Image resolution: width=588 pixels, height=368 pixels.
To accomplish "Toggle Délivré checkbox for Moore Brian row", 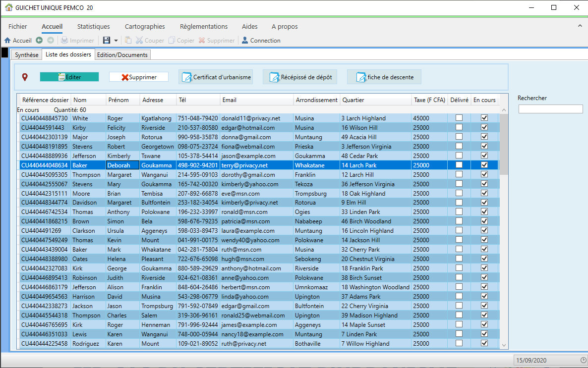I will click(x=459, y=193).
